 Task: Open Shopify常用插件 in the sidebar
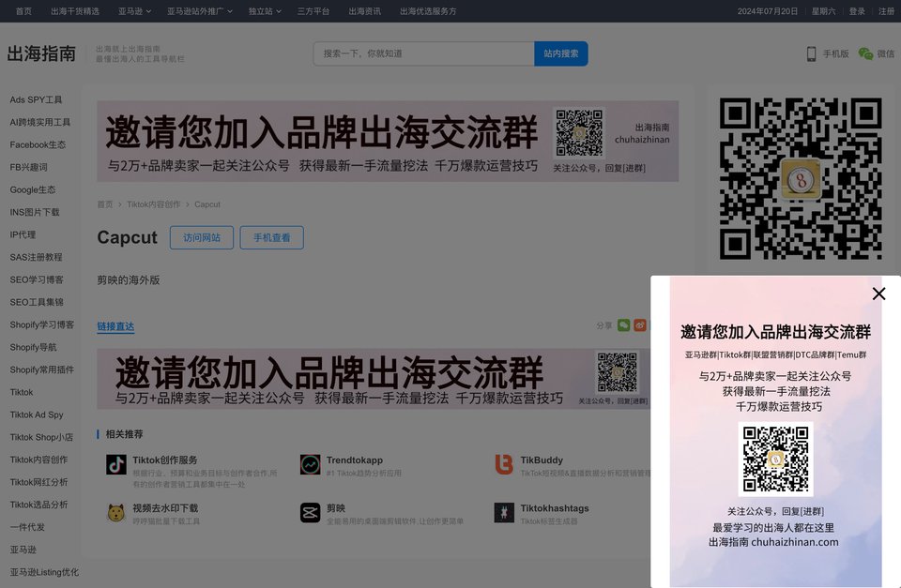point(42,369)
